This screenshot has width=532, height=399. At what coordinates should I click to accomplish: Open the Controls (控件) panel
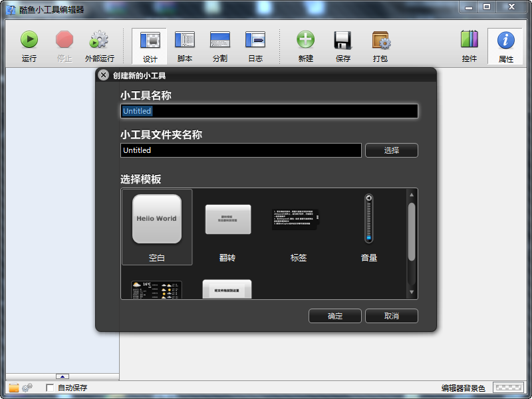(x=469, y=39)
